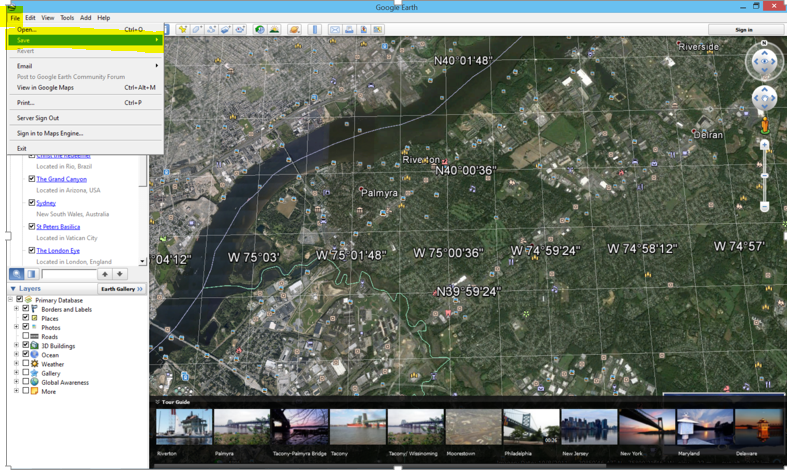Expand the Photos layer node
Screen dimensions: 787x470
[16, 326]
